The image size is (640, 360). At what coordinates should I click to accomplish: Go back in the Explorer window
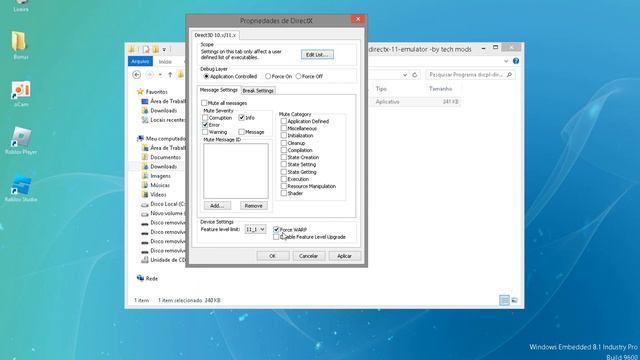tap(137, 75)
